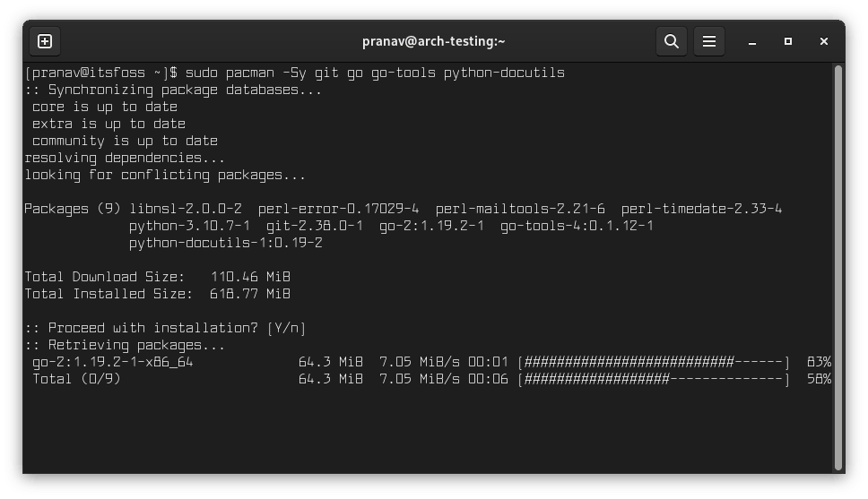
Task: Click the go-tools-4:0.1.12-1 package name
Action: [x=577, y=226]
